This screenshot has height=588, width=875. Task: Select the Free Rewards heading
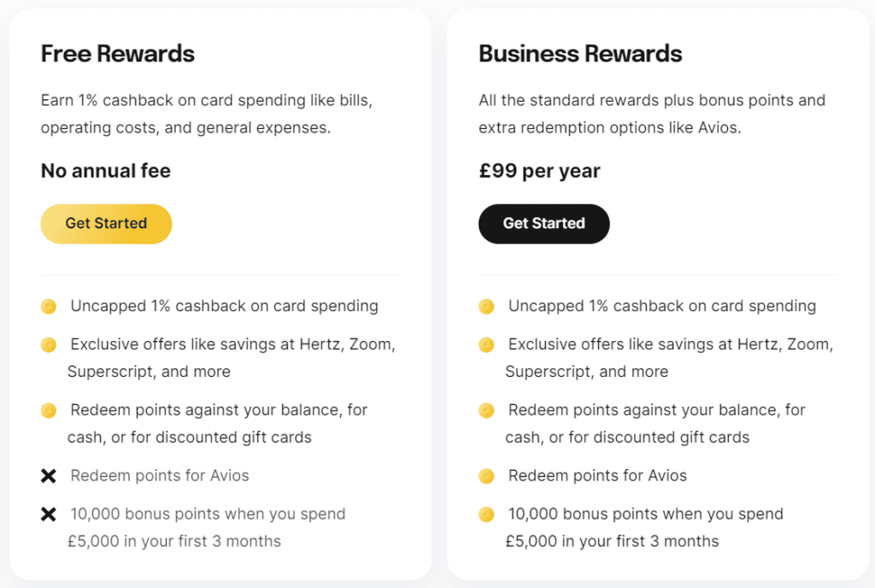point(117,54)
